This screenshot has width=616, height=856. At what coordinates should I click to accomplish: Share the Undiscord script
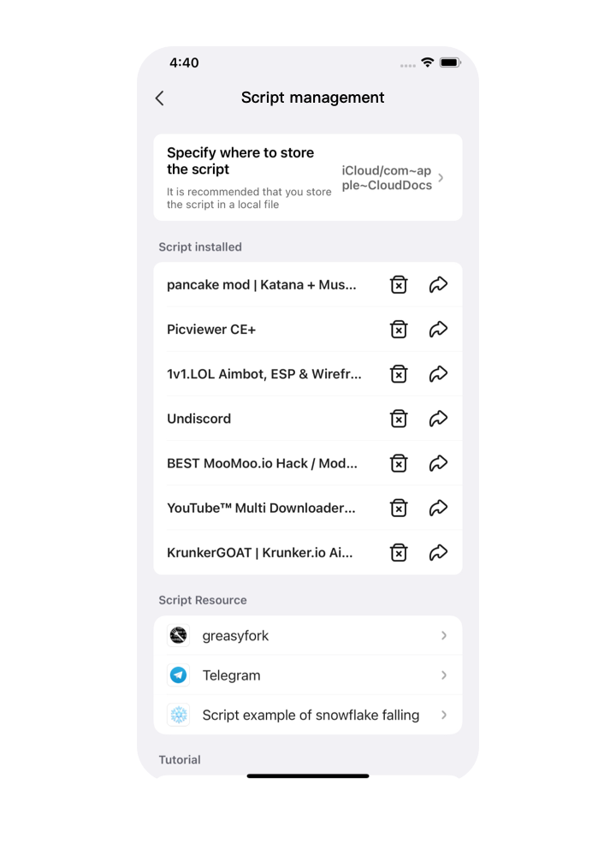tap(438, 419)
